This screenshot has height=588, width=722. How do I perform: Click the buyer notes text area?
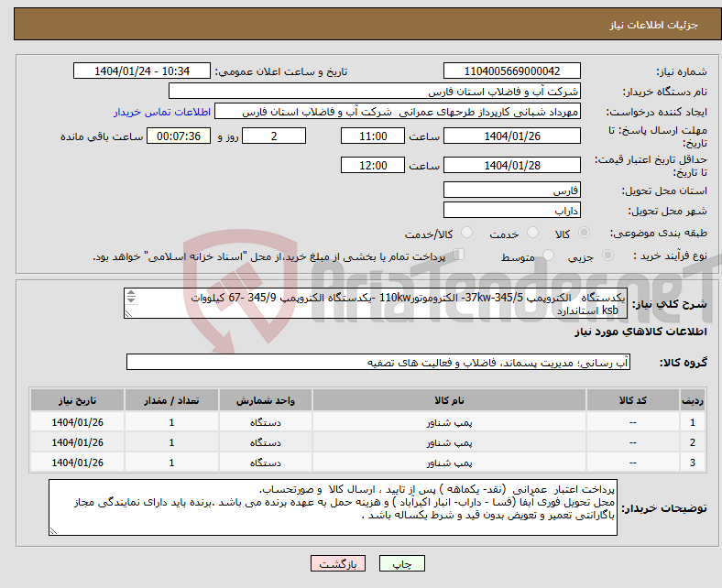[333, 507]
